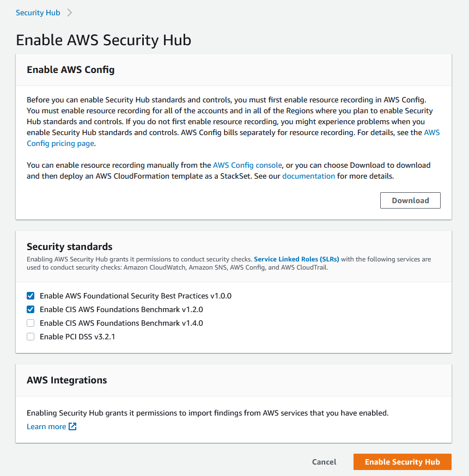469x476 pixels.
Task: Tick the Enable PCI DSS v3.2.1 checkbox
Action: coord(31,337)
